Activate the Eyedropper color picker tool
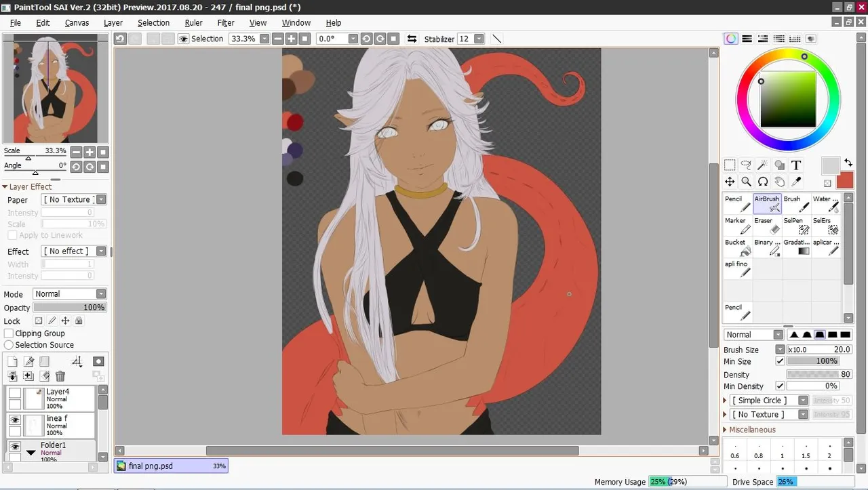868x490 pixels. coord(796,182)
